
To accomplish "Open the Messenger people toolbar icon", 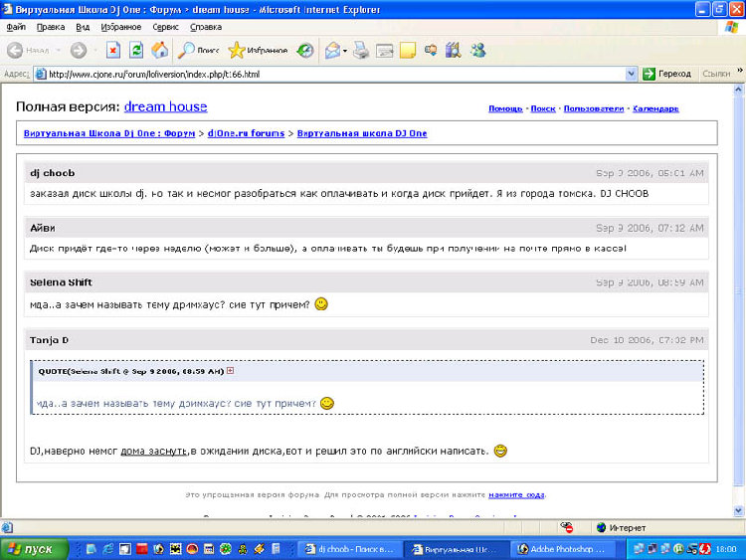I will (477, 50).
